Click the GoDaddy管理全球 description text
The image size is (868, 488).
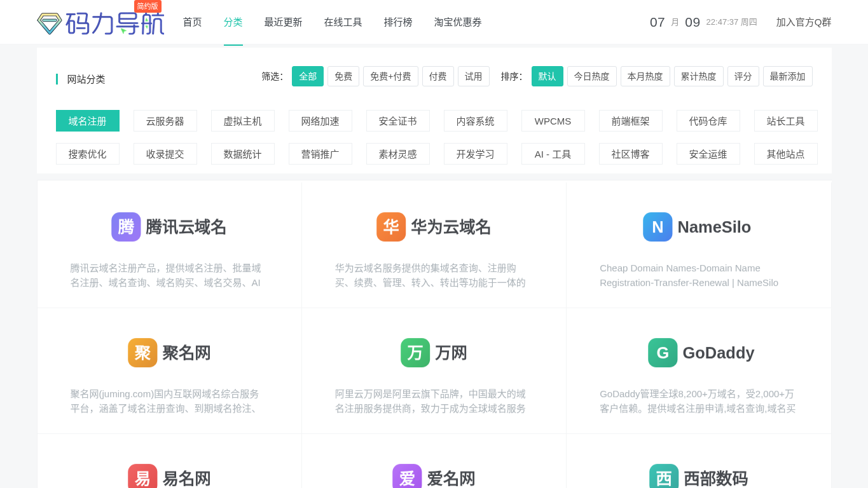point(698,401)
